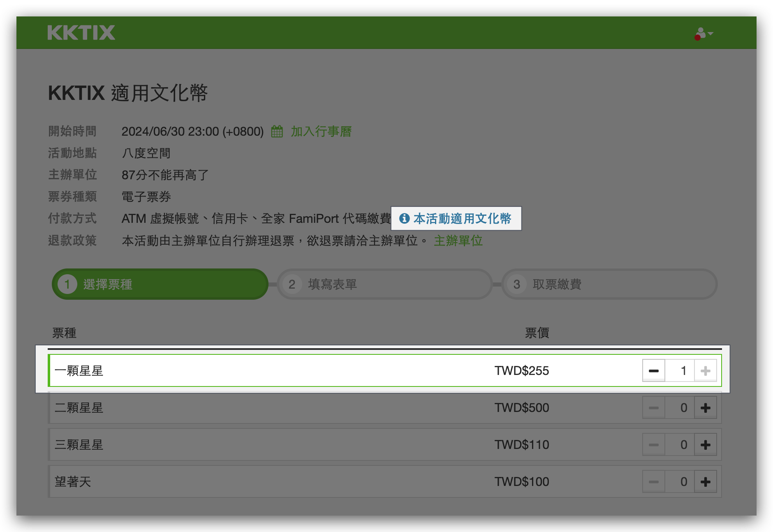773x532 pixels.
Task: Click the 一顆星星 ticket name
Action: pyautogui.click(x=79, y=370)
